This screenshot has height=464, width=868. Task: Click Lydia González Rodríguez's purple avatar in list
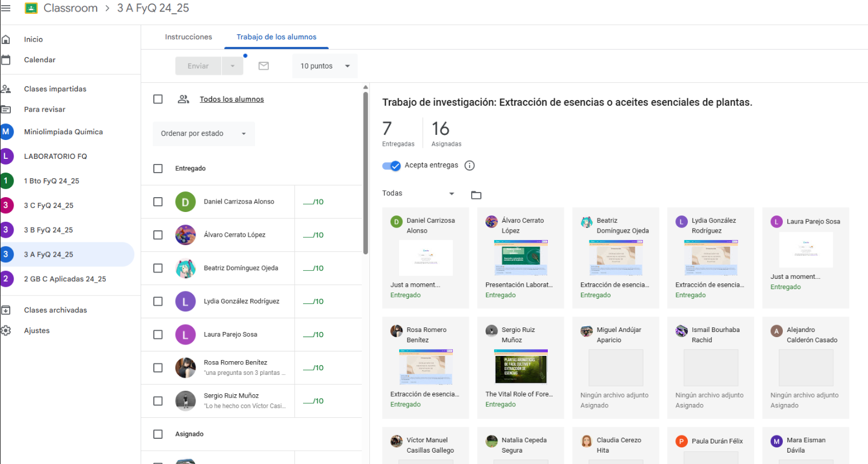pos(185,301)
